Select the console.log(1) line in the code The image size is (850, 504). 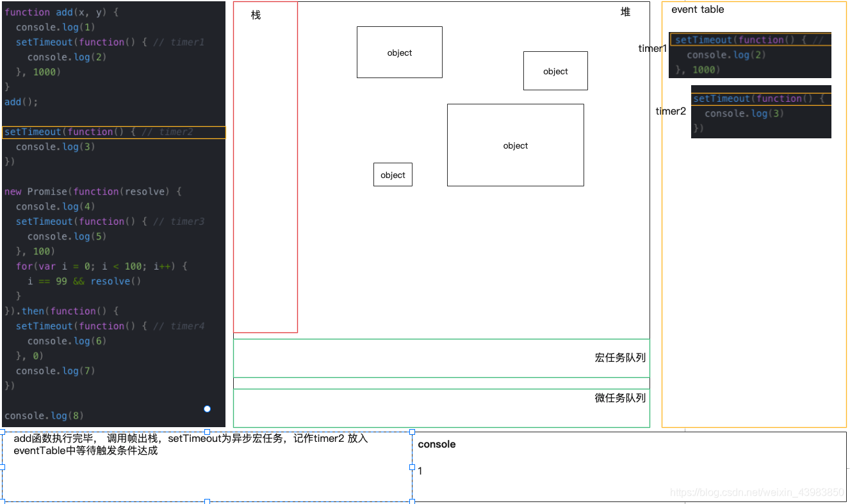(55, 27)
